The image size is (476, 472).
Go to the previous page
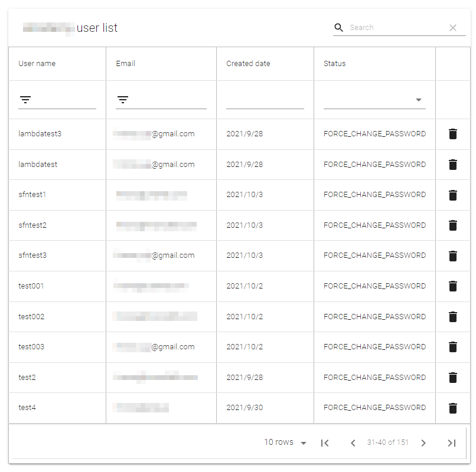point(353,442)
